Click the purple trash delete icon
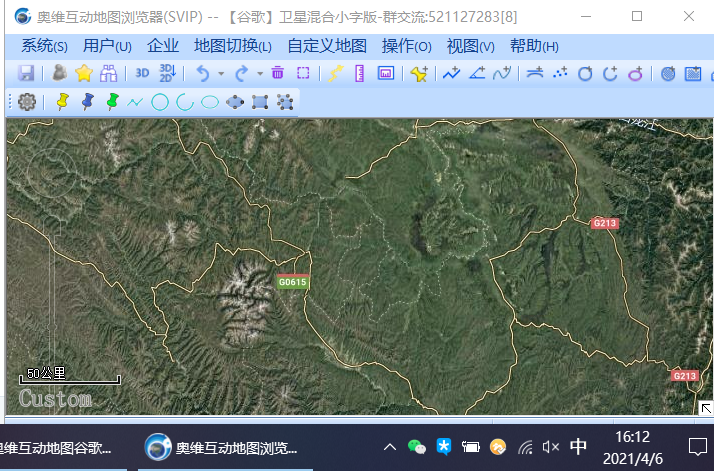This screenshot has width=714, height=471. coord(277,73)
